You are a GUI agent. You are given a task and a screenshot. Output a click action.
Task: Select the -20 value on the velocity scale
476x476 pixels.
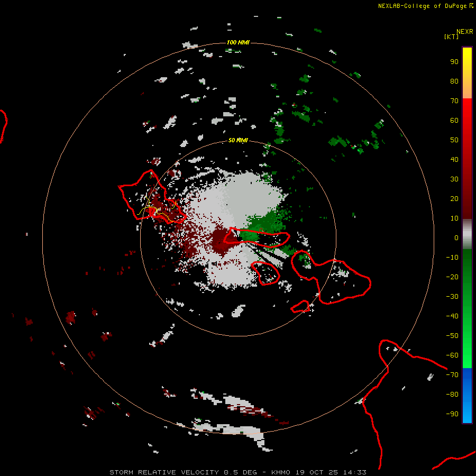point(452,277)
